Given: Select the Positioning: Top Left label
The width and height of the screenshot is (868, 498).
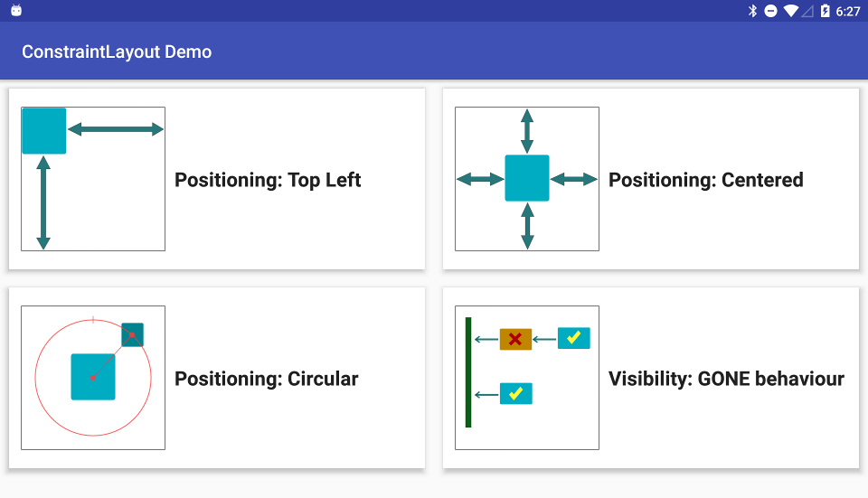Looking at the screenshot, I should coord(268,180).
